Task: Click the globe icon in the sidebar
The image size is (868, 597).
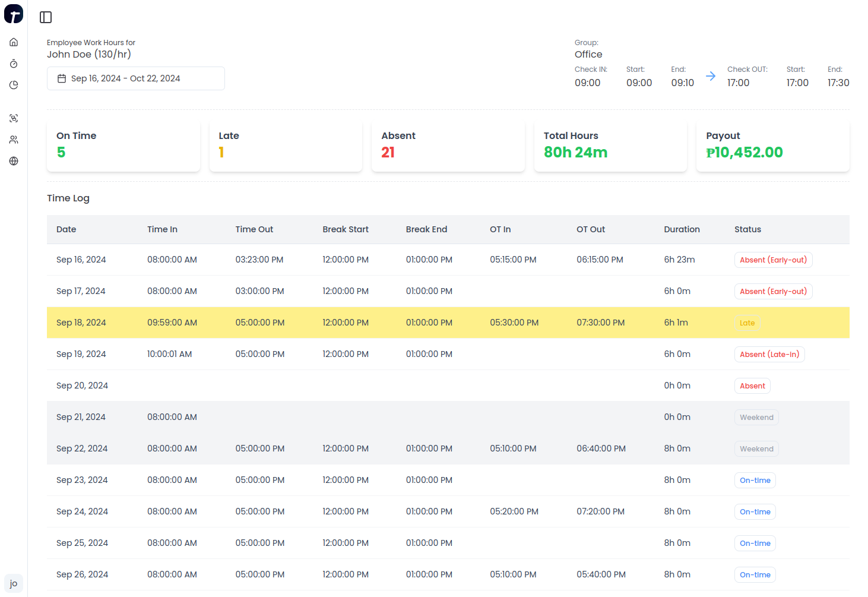Action: pyautogui.click(x=13, y=160)
